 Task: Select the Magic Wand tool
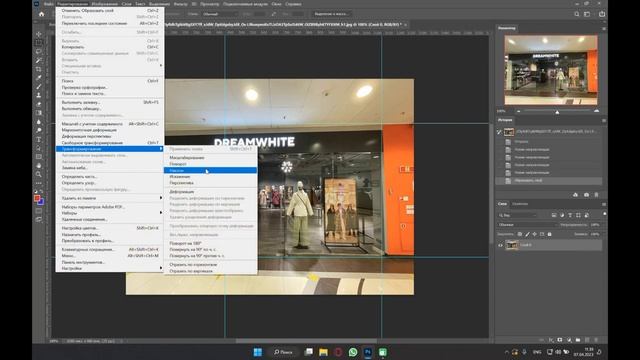pyautogui.click(x=39, y=60)
